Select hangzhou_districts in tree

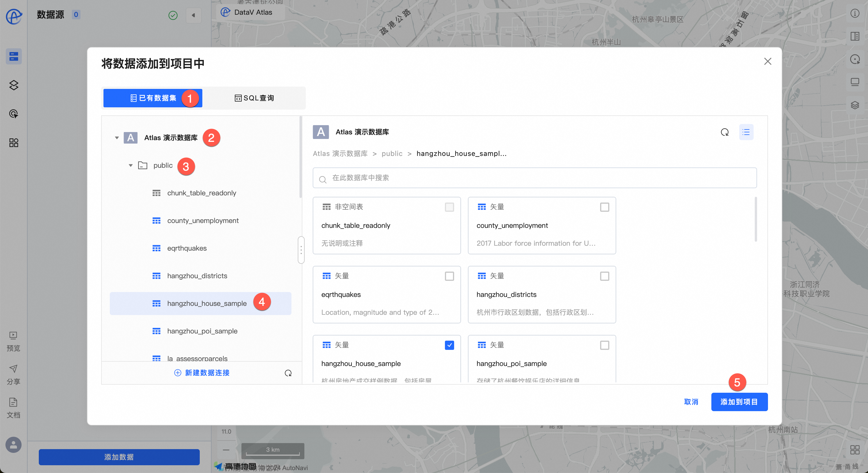[x=201, y=276]
